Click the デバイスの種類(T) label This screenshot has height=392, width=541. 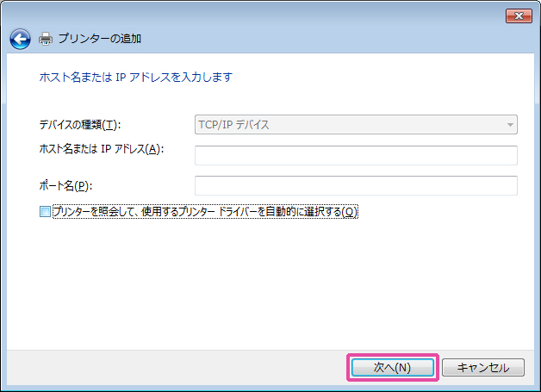click(x=78, y=126)
